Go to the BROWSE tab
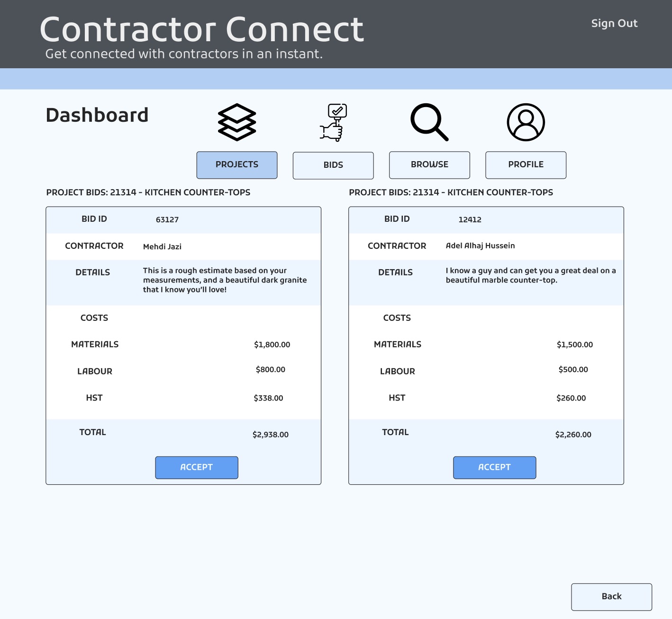The height and width of the screenshot is (619, 672). pos(429,165)
